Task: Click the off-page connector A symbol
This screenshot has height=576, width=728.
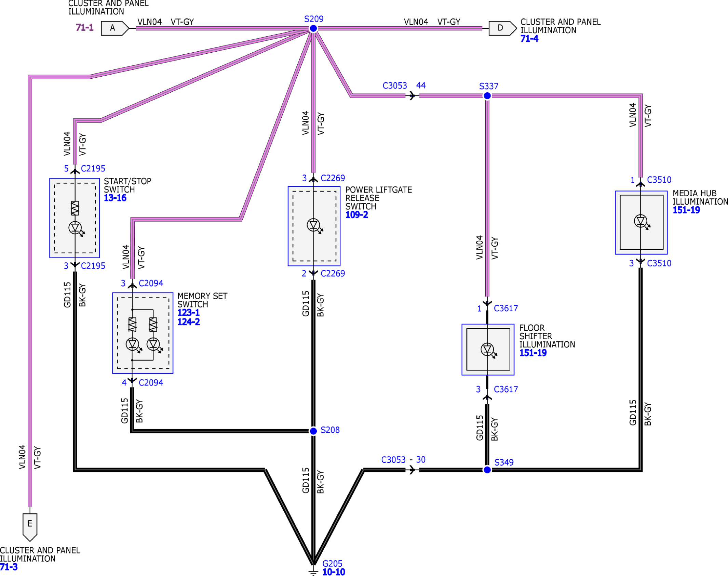Action: (x=115, y=28)
